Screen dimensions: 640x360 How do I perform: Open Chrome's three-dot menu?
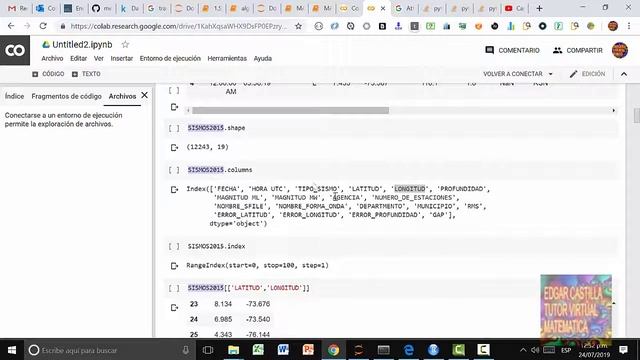click(629, 26)
